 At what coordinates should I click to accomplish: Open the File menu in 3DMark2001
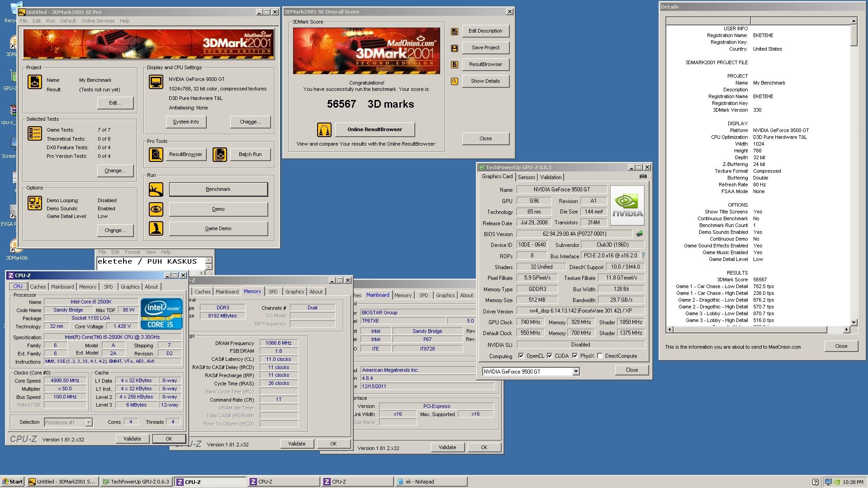24,21
